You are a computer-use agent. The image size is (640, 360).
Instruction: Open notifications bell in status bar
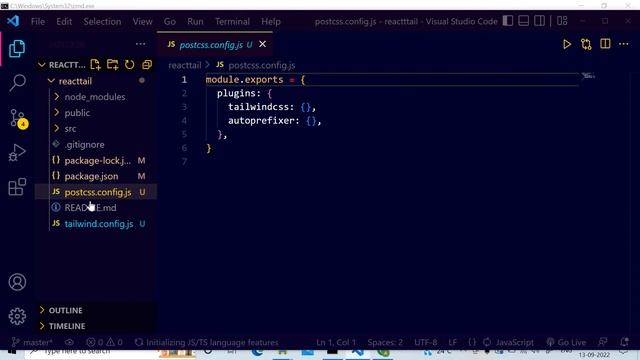624,342
